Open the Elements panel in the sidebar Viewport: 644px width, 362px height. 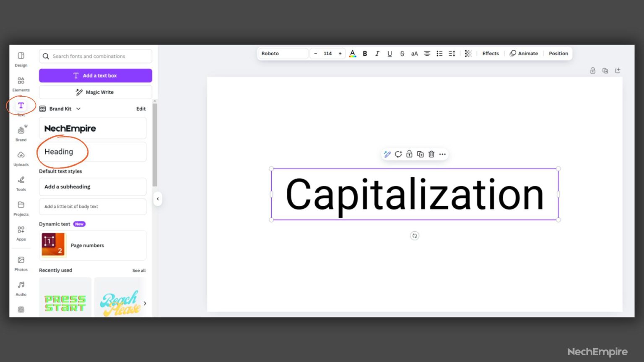pos(21,83)
